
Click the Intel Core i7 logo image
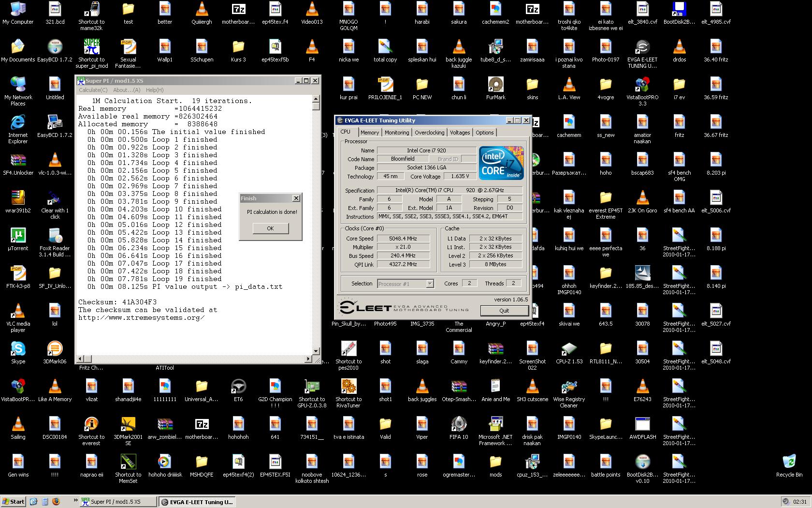(501, 164)
